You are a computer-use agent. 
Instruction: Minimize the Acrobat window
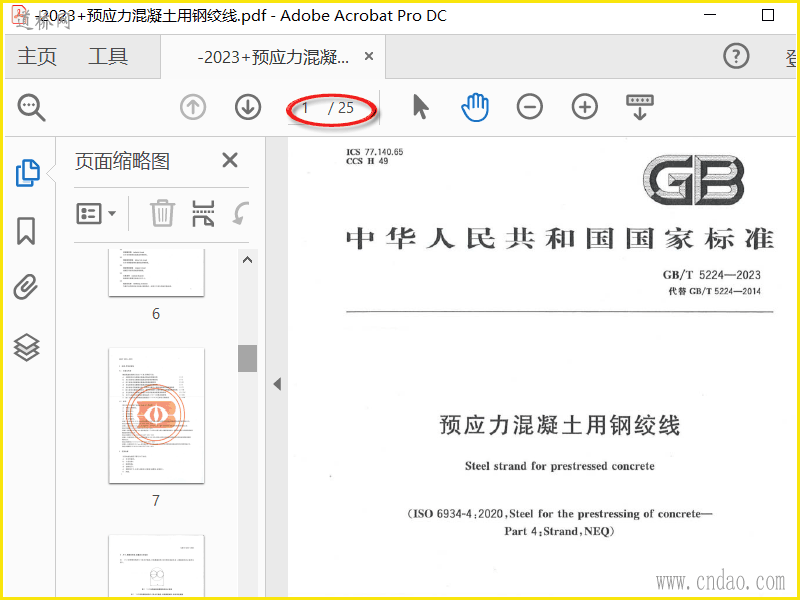tap(710, 15)
